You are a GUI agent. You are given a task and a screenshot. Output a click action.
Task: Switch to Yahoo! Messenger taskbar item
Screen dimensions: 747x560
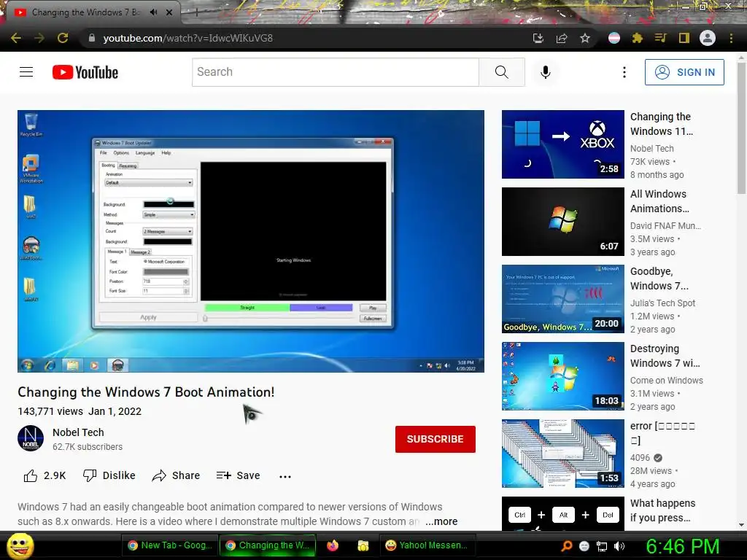pos(427,545)
